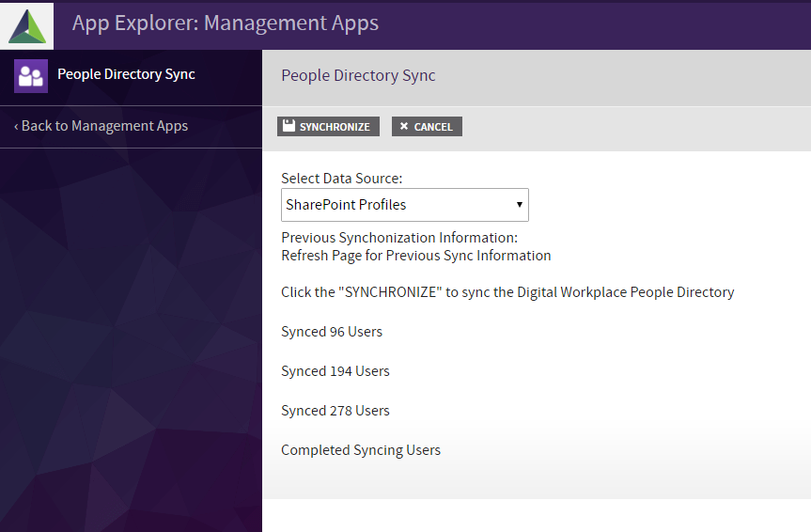Click 'Refresh Page for Previous Sync Information' text
Viewport: 811px width, 532px height.
[415, 256]
